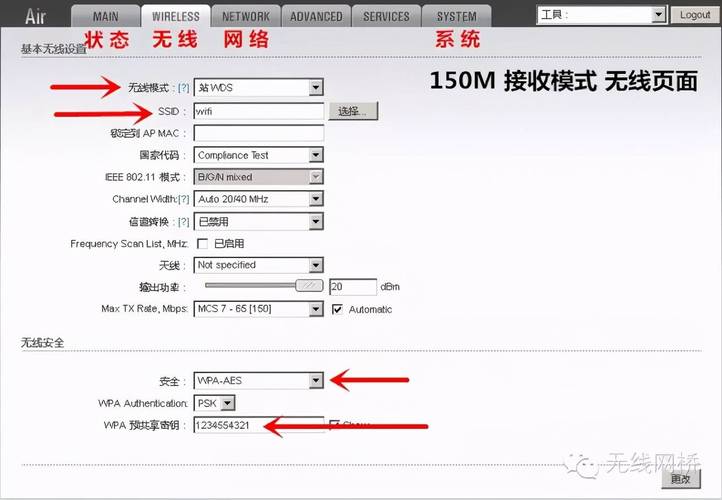This screenshot has width=722, height=500.
Task: Click the Channel Width help [?] link
Action: [x=183, y=199]
